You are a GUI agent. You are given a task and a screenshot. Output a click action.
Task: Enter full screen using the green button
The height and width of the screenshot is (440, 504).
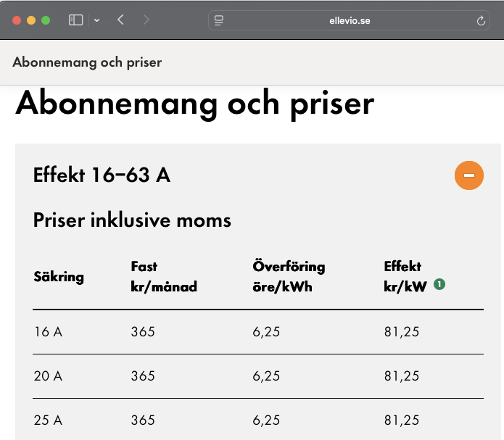(x=46, y=20)
